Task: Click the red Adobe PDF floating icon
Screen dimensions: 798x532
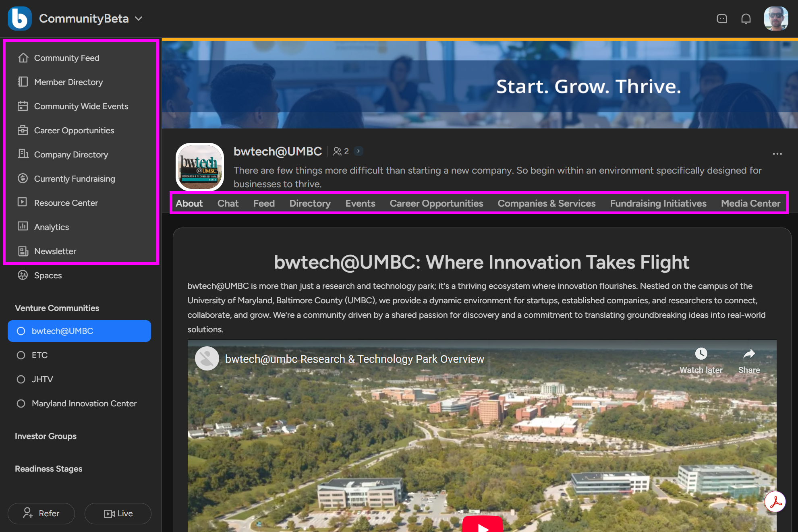Action: tap(775, 502)
